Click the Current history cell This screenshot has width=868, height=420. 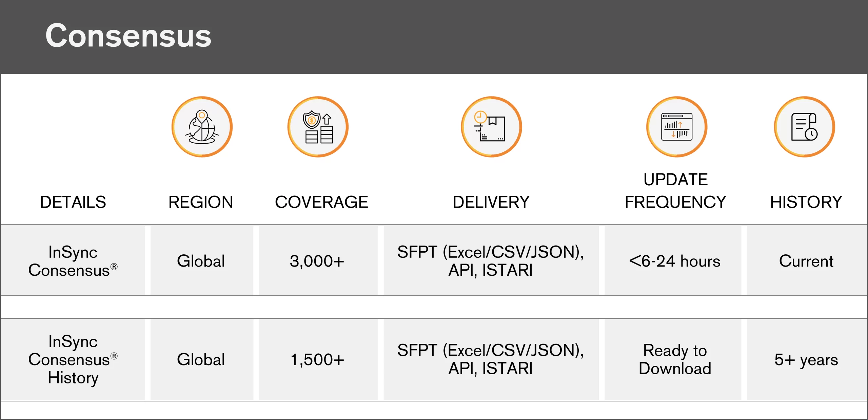click(x=806, y=261)
